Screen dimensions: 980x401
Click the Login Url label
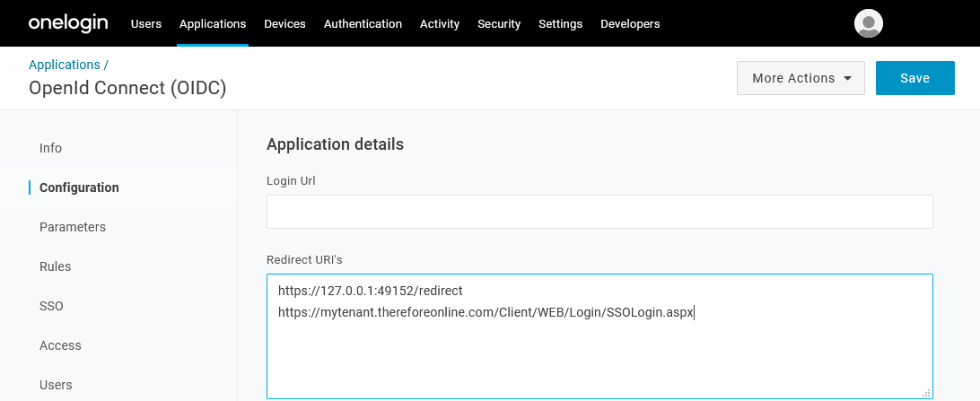292,180
